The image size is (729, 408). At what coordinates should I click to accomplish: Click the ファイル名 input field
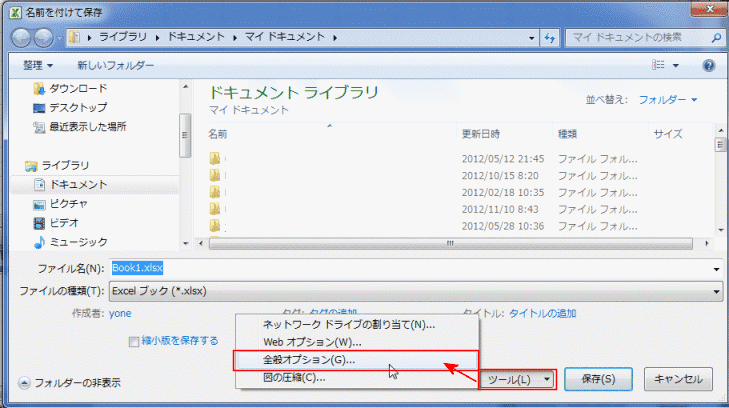point(410,268)
